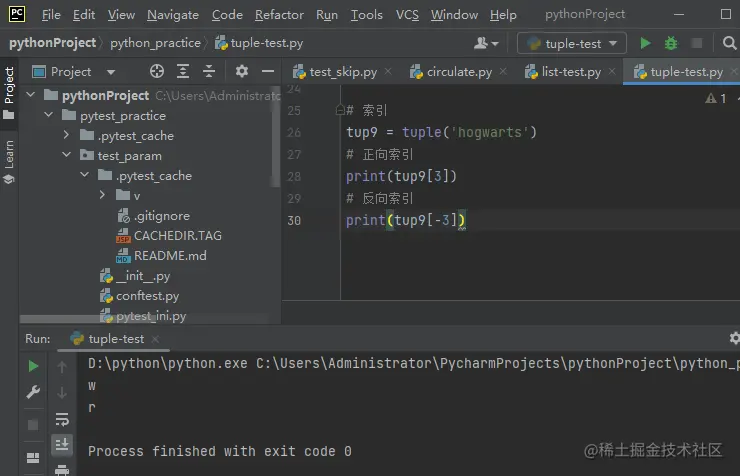This screenshot has width=740, height=476.
Task: Select CACHEDIR.TAG file in tree
Action: (x=169, y=235)
